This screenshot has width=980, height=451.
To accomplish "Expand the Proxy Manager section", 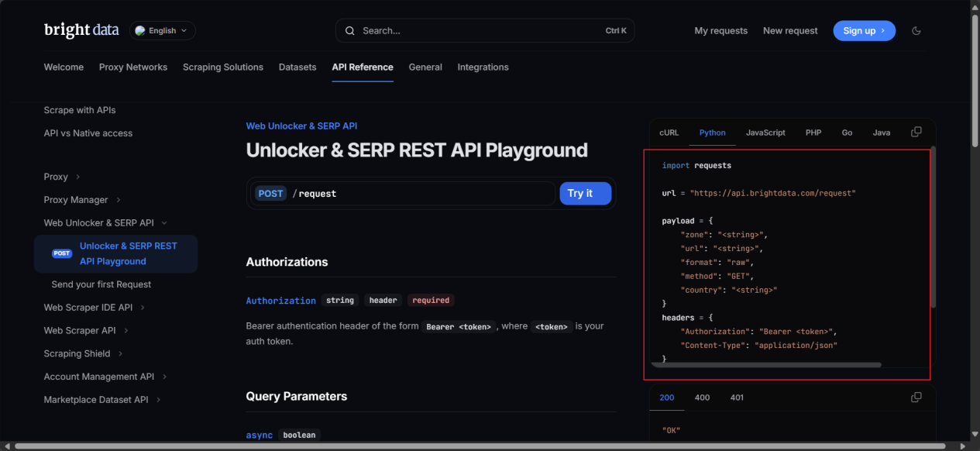I will pyautogui.click(x=82, y=200).
